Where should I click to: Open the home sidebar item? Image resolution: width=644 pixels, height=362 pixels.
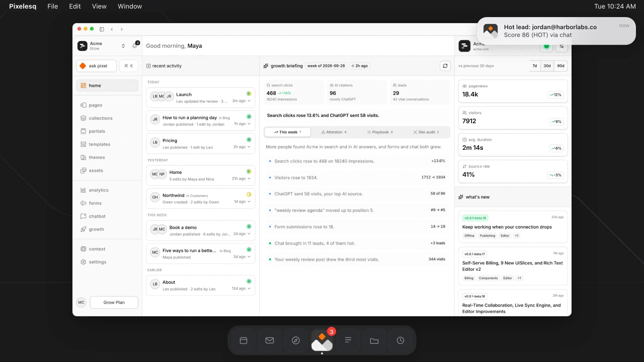coord(107,85)
